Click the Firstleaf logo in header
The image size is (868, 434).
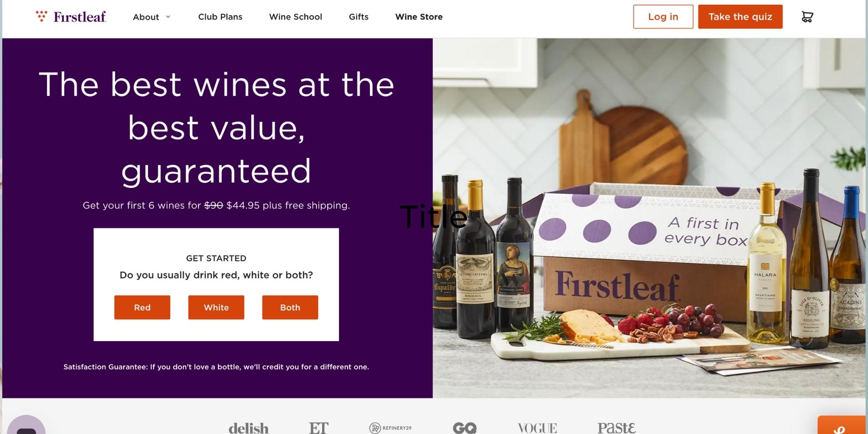(x=71, y=17)
